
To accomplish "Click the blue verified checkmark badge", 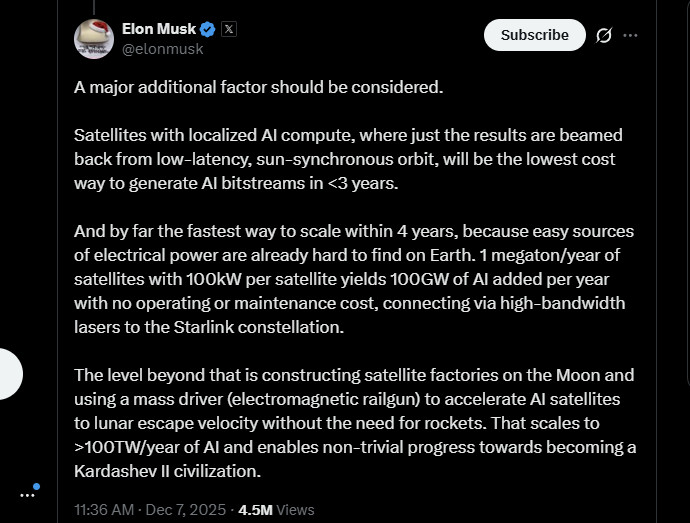I will 207,29.
